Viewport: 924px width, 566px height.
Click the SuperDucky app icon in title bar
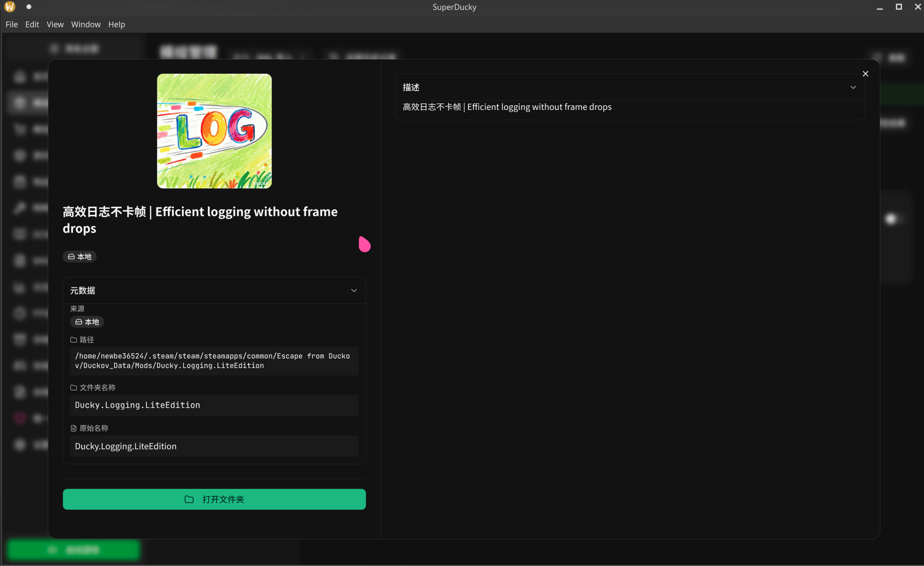coord(10,7)
